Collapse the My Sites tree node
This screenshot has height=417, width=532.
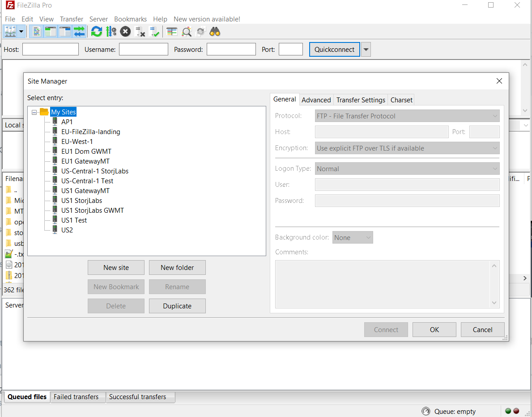pyautogui.click(x=34, y=112)
